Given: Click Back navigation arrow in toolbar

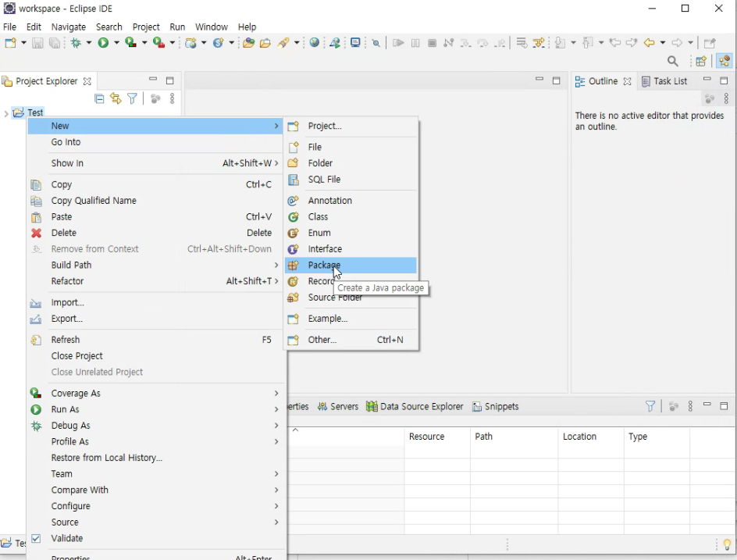Looking at the screenshot, I should pyautogui.click(x=649, y=43).
